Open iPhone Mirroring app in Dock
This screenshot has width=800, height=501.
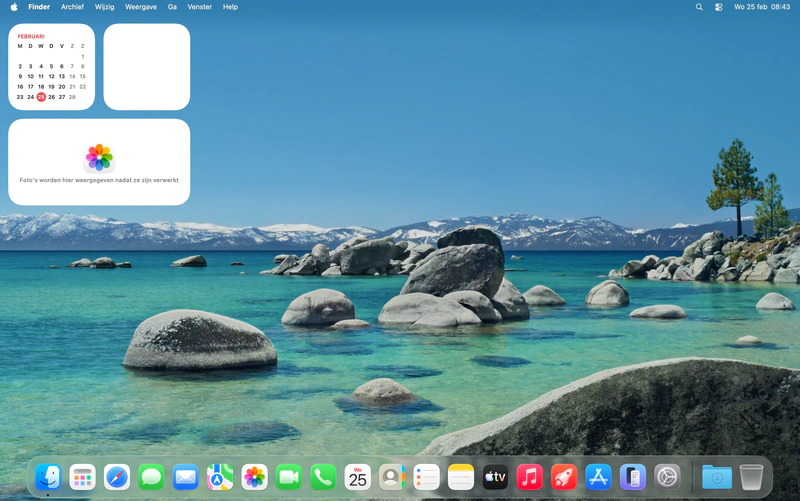633,478
